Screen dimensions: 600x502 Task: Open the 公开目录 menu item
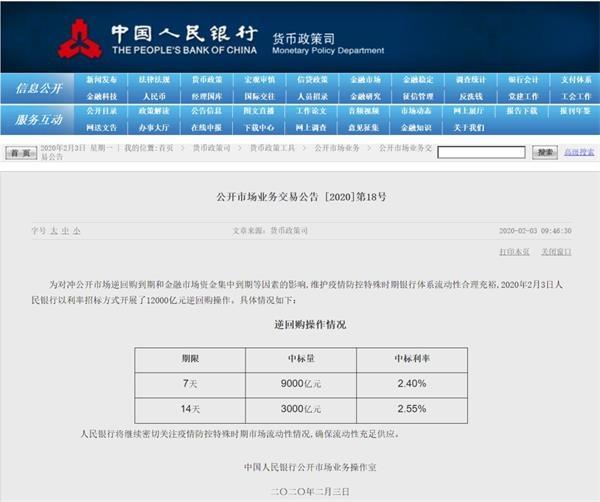point(101,111)
